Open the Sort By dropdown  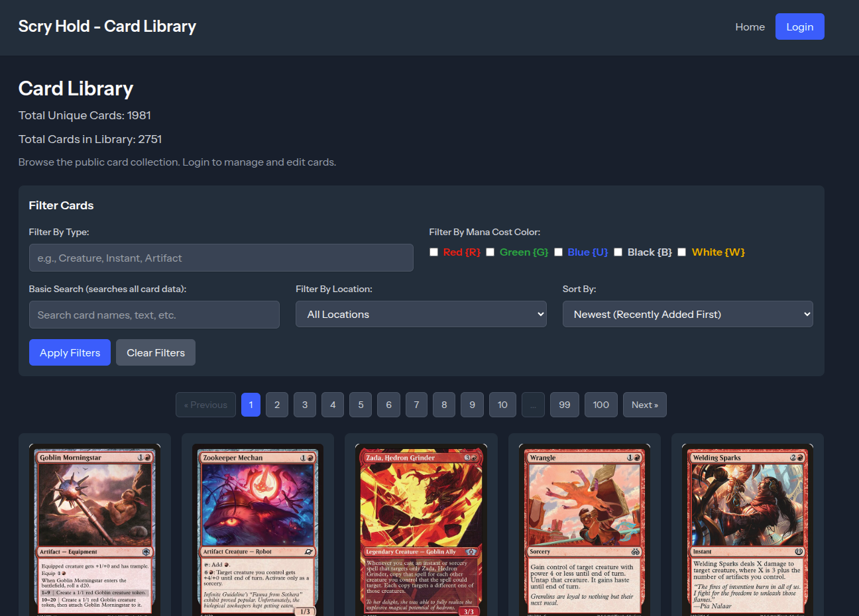click(x=687, y=314)
